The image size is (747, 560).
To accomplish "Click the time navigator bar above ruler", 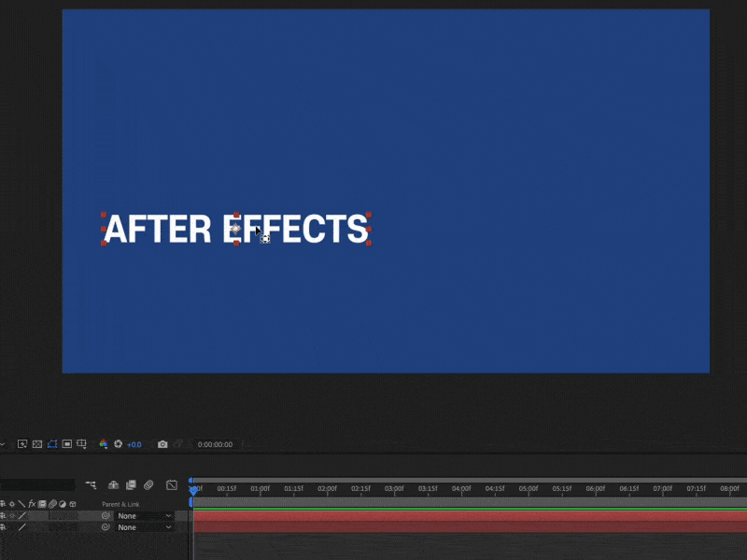I will (x=469, y=480).
